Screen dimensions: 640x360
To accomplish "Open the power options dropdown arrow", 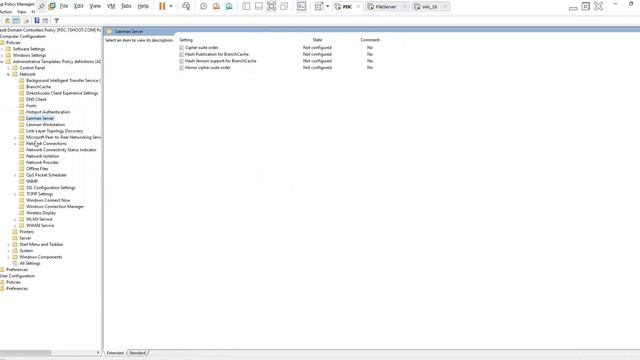I will click(171, 6).
